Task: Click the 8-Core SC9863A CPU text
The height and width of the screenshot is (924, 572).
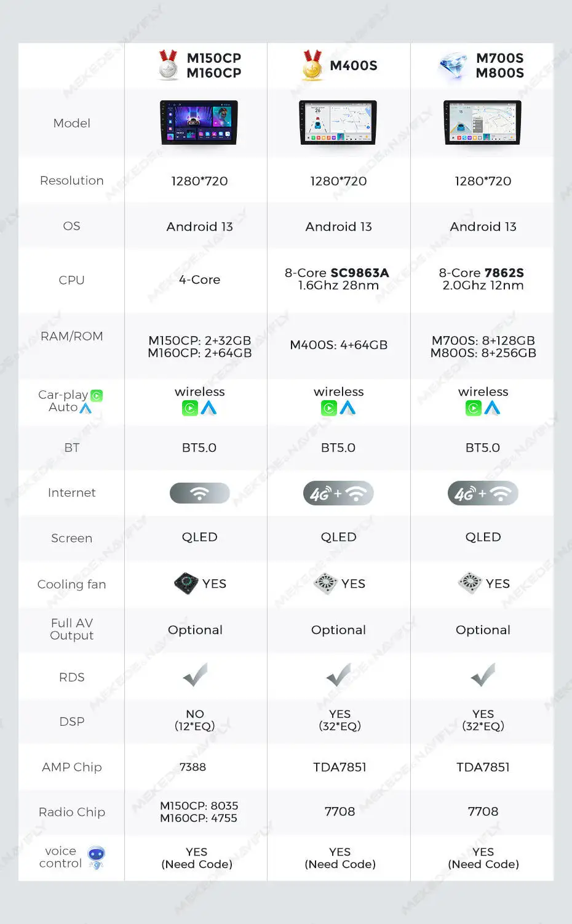Action: (337, 273)
